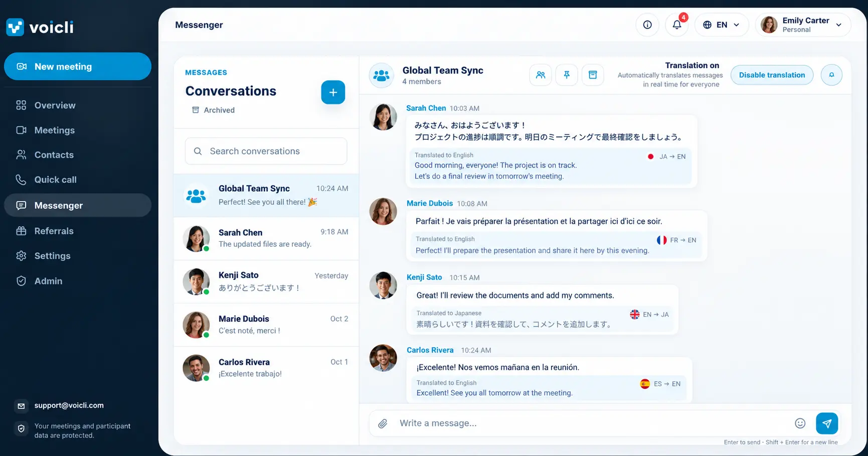This screenshot has width=868, height=456.
Task: Click the Messenger chat icon in sidebar
Action: 21,205
